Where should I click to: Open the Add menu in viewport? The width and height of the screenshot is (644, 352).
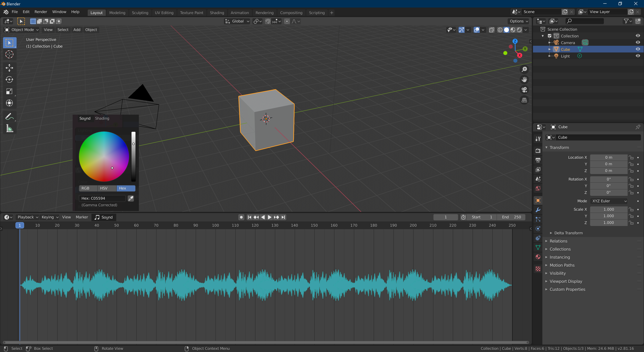tap(77, 30)
